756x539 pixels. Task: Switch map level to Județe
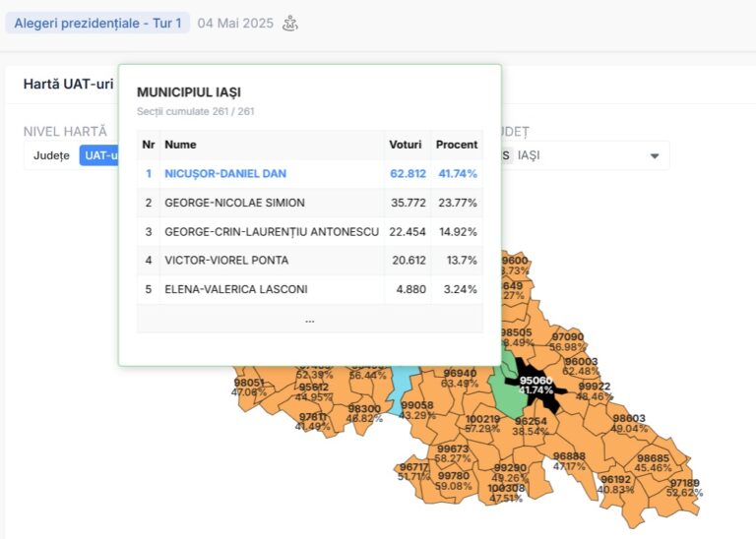pyautogui.click(x=51, y=155)
